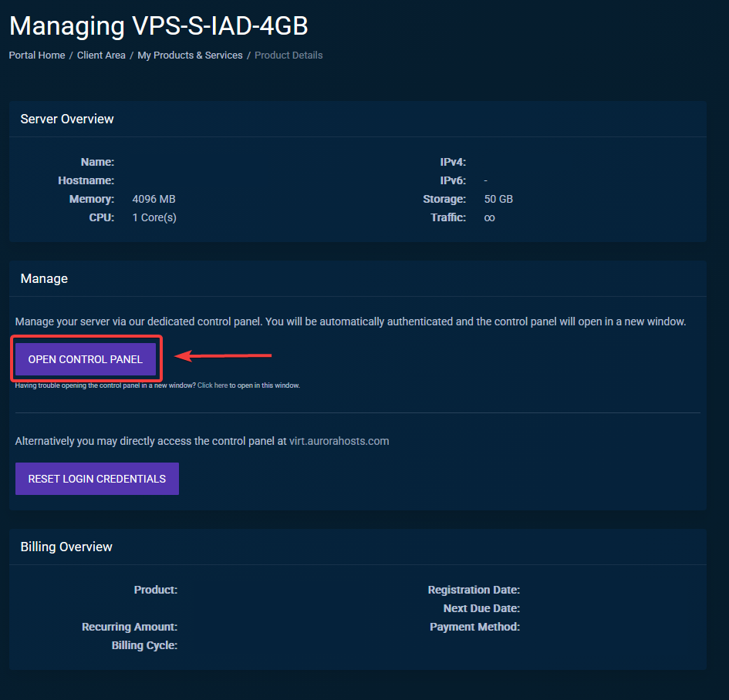This screenshot has width=729, height=700.
Task: Click the Product Details breadcrumb
Action: pyautogui.click(x=289, y=56)
